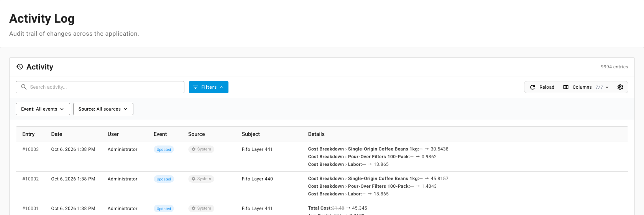Sort by the Entry column header

tap(28, 134)
